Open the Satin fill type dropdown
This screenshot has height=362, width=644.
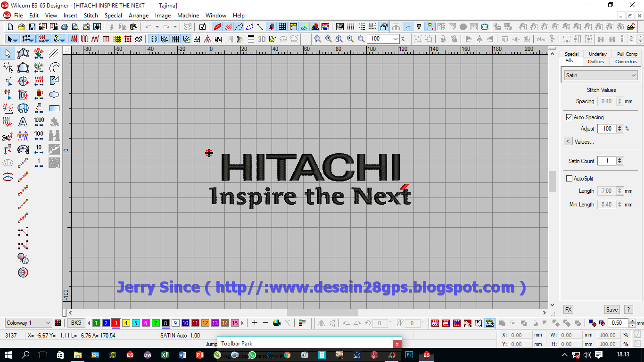pos(601,75)
